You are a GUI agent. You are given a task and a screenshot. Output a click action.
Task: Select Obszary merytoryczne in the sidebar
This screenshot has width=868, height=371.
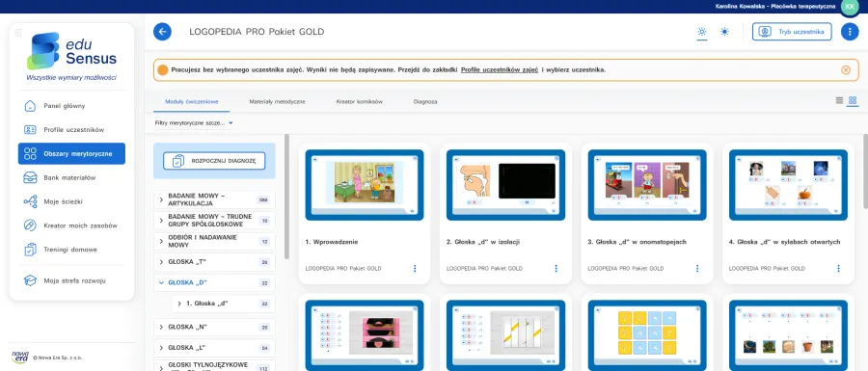(71, 154)
